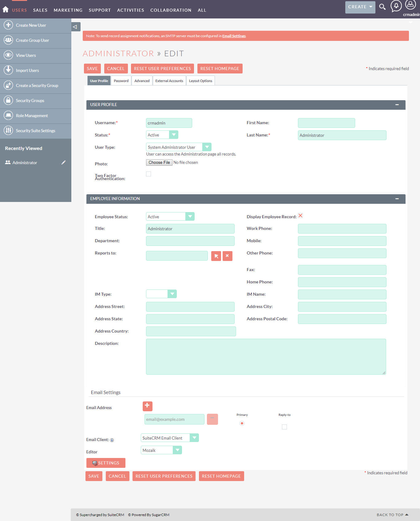Viewport: 420px width, 521px height.
Task: Add another email address with plus button
Action: pos(147,406)
